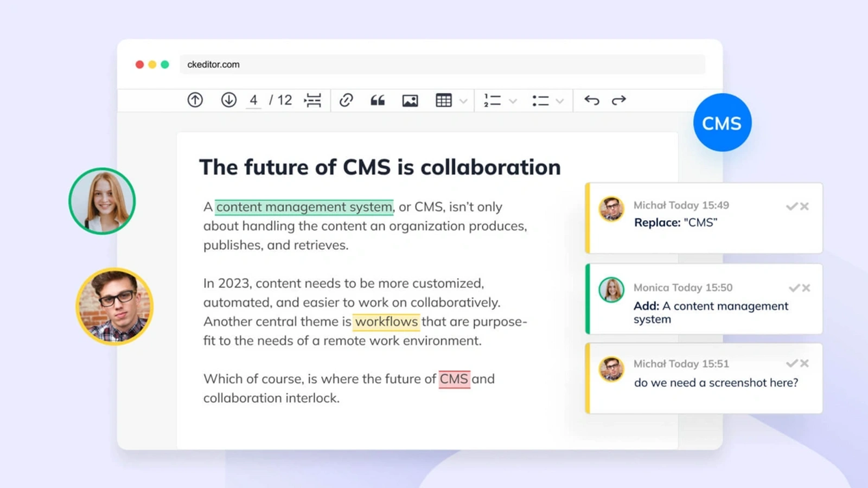Apply block quote formatting
868x488 pixels.
click(378, 100)
